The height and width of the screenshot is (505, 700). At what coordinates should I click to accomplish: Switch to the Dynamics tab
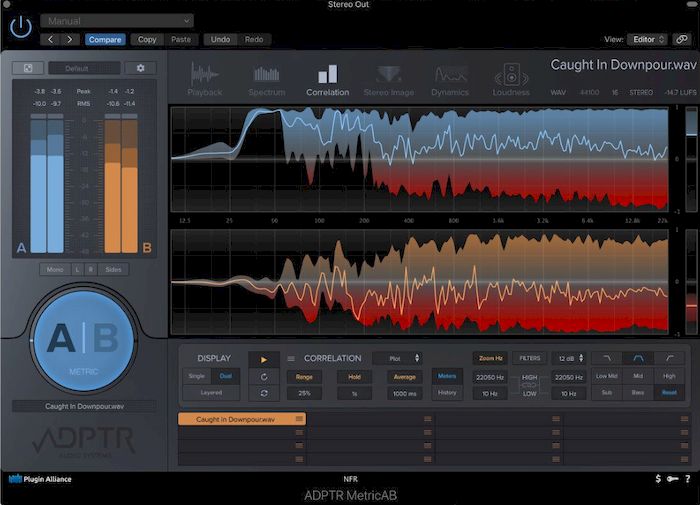450,79
